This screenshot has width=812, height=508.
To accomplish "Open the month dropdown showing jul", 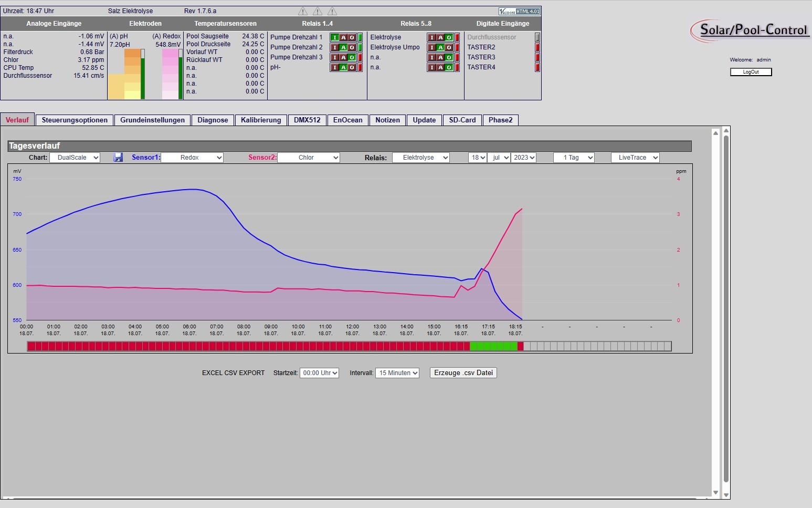I will [499, 158].
